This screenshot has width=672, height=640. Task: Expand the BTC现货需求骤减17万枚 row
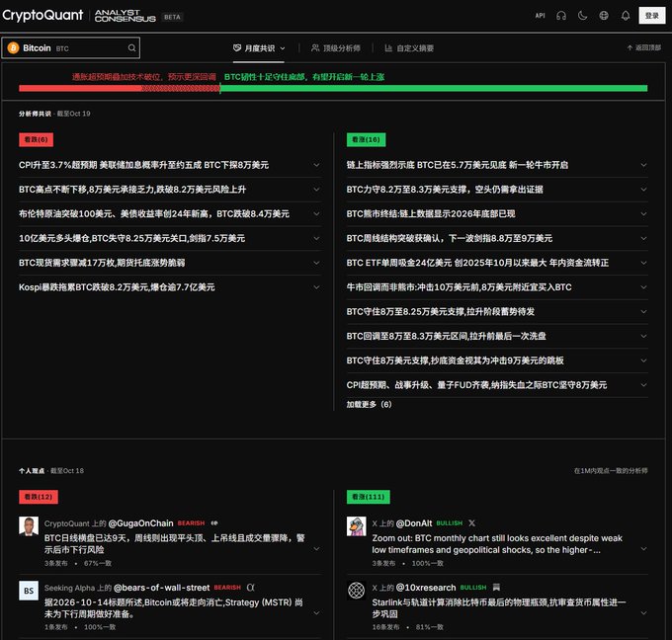click(x=169, y=263)
